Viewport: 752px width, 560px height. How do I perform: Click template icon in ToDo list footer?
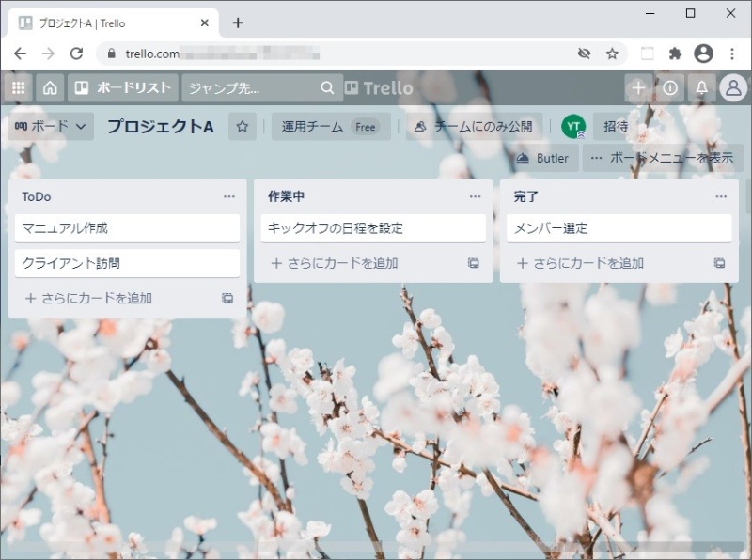click(227, 298)
